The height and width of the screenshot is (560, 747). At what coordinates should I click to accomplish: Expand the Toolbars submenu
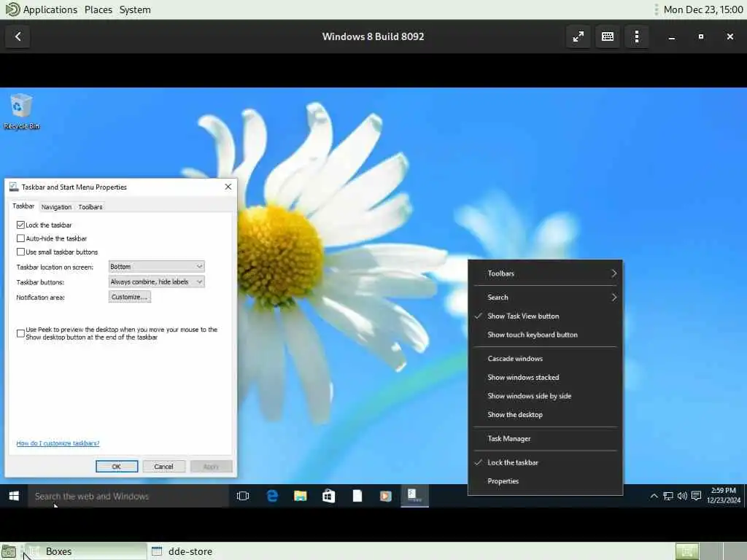[x=545, y=273]
